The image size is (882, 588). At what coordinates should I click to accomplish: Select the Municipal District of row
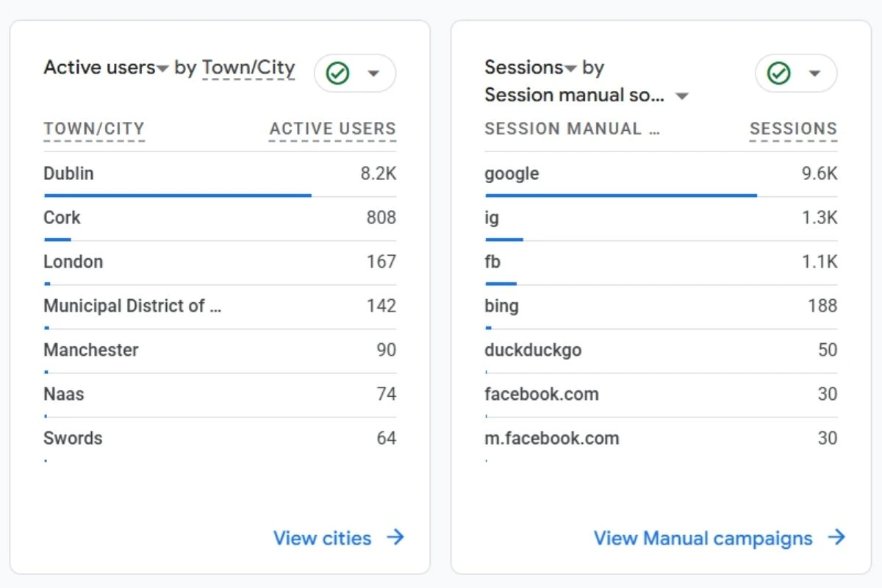[x=220, y=307]
